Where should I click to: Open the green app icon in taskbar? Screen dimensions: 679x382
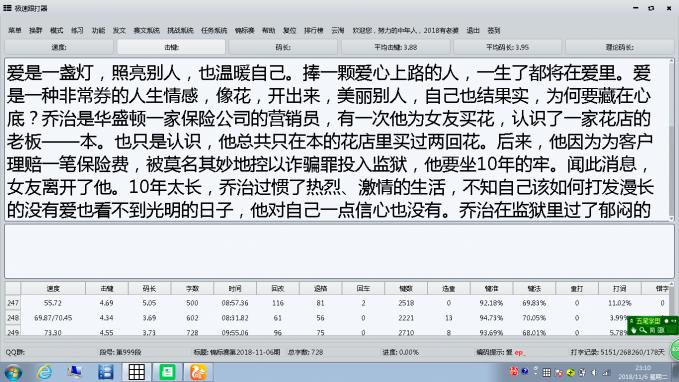coord(168,372)
